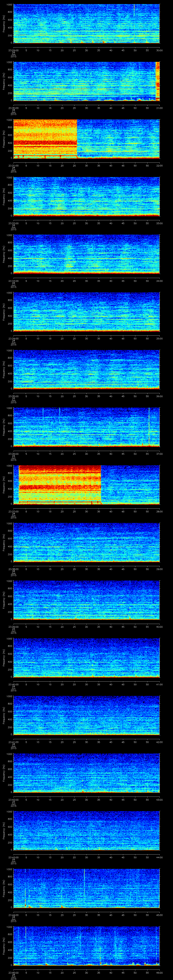This screenshot has height=980, width=173.
Task: Click the '23:40:00' start time label
Action: (x=13, y=684)
